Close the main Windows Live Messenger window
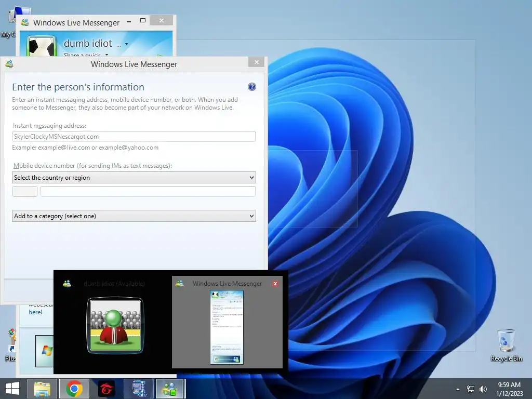 pos(162,21)
